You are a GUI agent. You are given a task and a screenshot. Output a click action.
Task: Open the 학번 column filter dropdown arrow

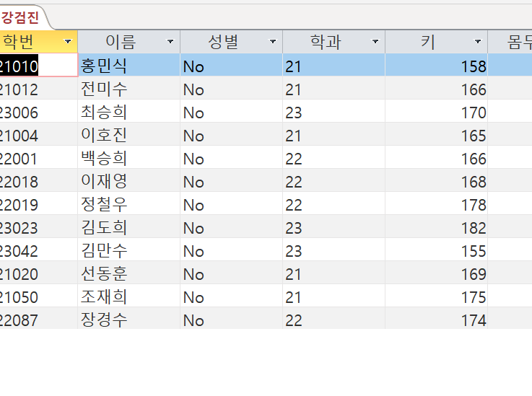(x=68, y=42)
